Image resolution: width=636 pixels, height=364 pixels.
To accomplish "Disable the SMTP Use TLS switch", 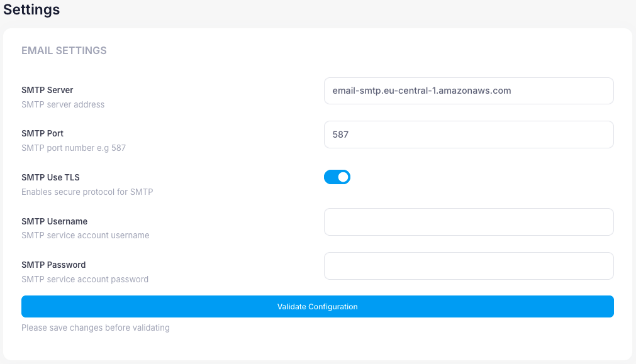I will click(337, 177).
